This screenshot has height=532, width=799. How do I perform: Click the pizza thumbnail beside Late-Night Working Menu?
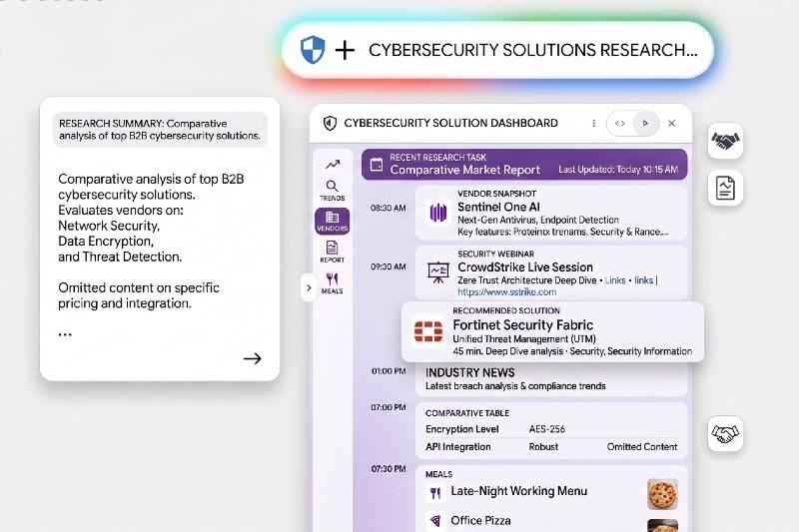(x=662, y=494)
